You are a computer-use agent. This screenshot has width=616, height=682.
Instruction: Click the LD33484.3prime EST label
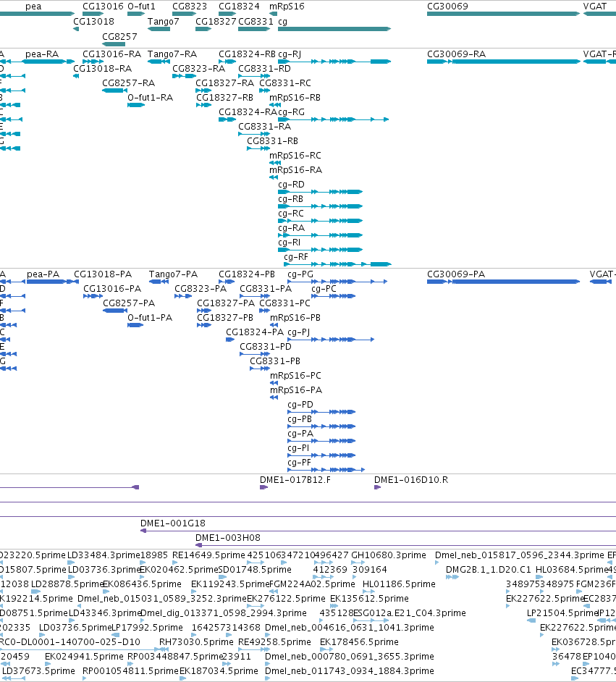click(x=104, y=555)
